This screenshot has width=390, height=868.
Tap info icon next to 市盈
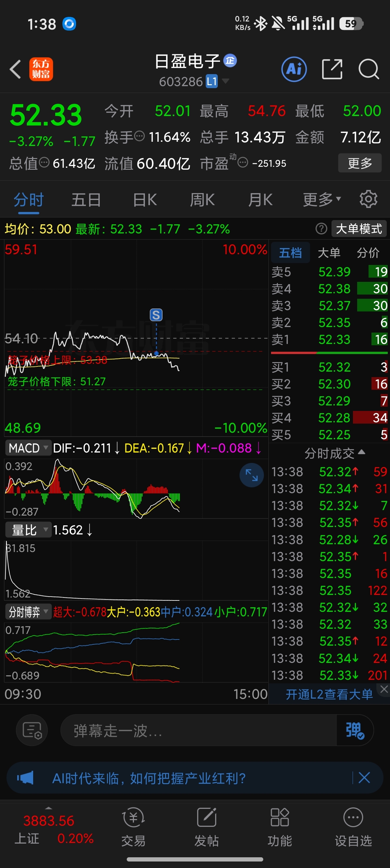(x=243, y=163)
